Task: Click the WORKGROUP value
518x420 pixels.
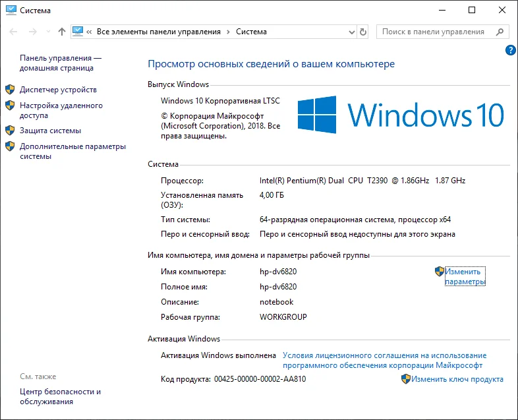Action: [x=283, y=317]
